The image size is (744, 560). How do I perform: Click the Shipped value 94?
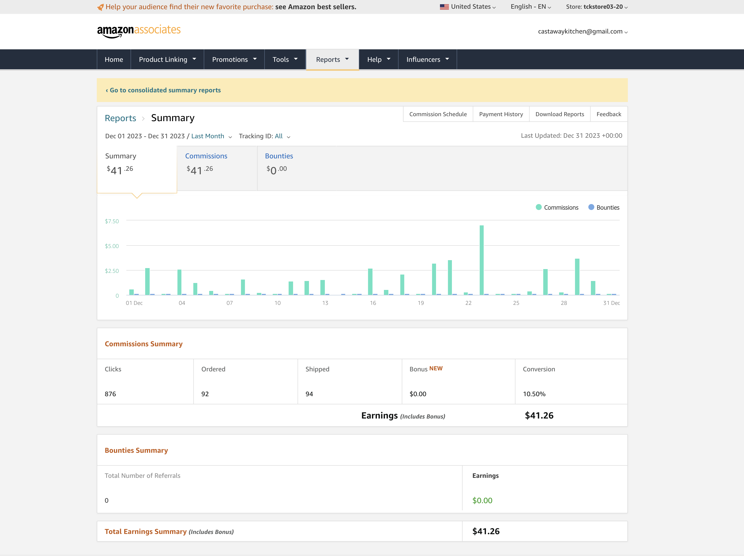[x=309, y=394]
